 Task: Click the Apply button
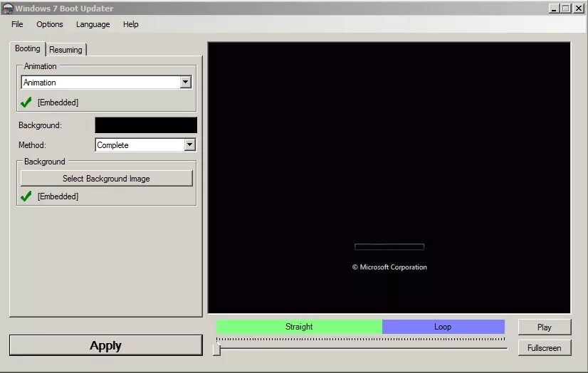coord(106,345)
